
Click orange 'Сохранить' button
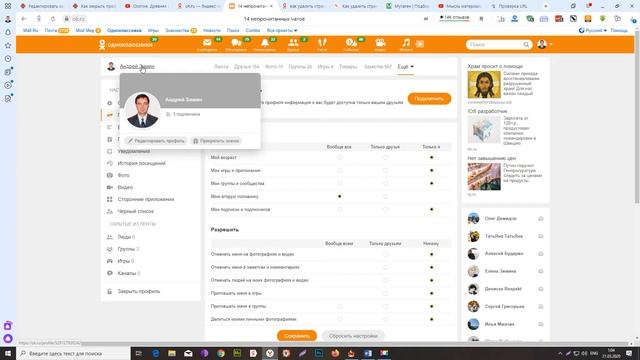click(x=297, y=336)
